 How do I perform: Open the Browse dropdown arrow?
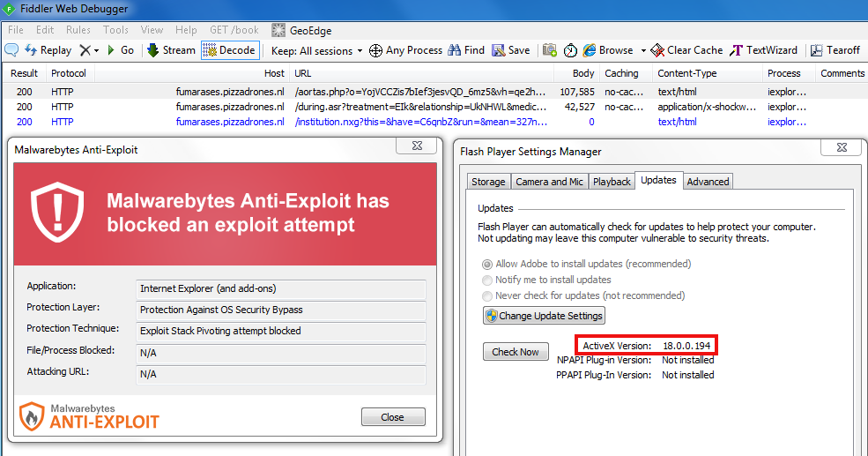coord(643,50)
